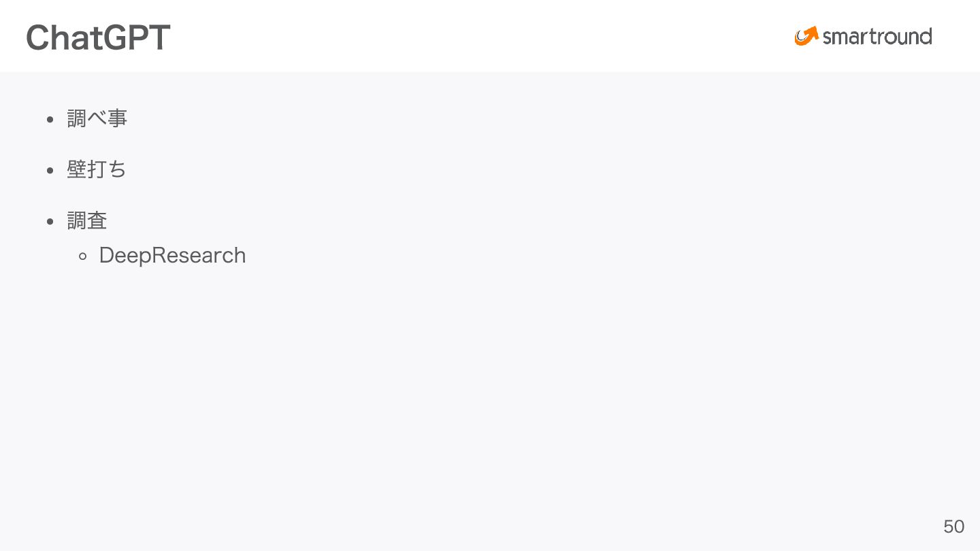Click the slide page number 50

tap(953, 527)
